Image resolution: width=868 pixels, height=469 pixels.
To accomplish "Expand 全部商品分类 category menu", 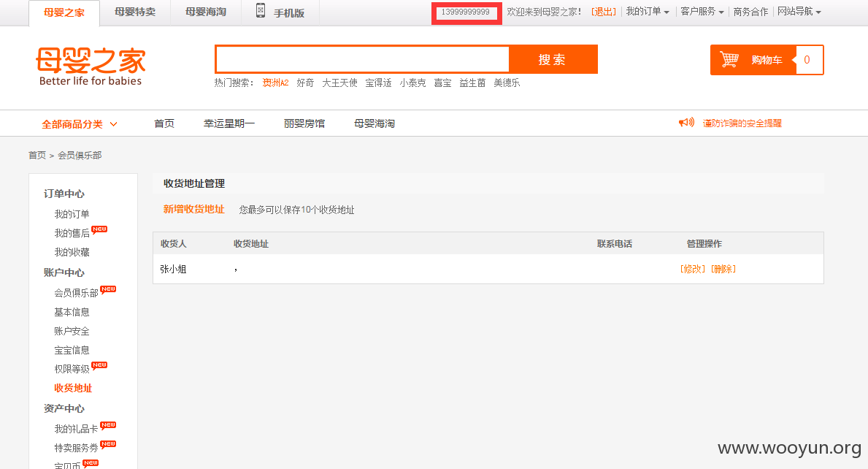I will (79, 124).
